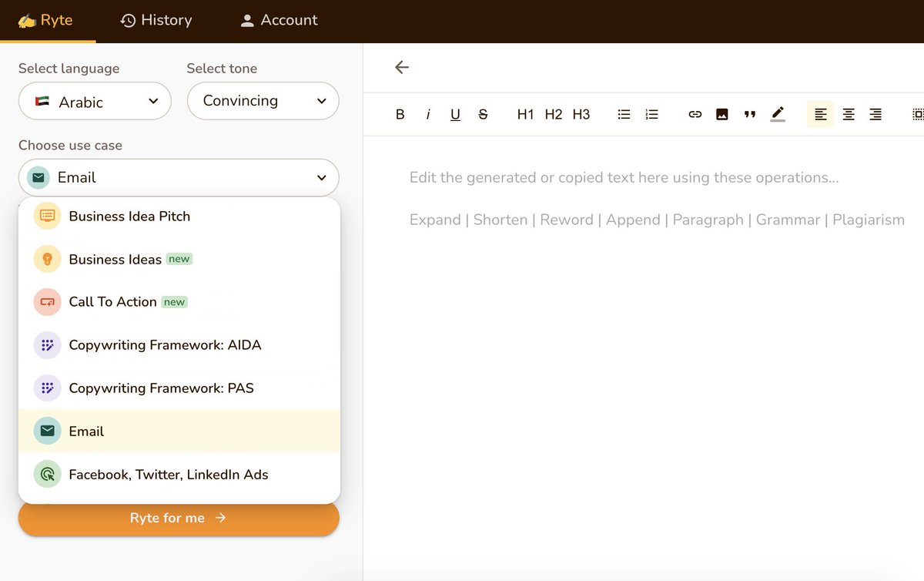
Task: Choose Copywriting Framework: AIDA option
Action: 179,345
